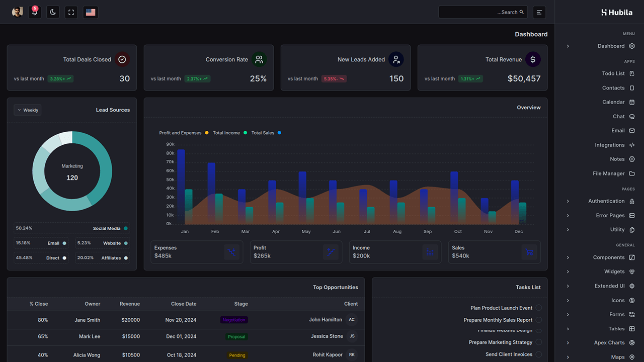Toggle dark mode moon icon
644x362 pixels.
[x=53, y=12]
